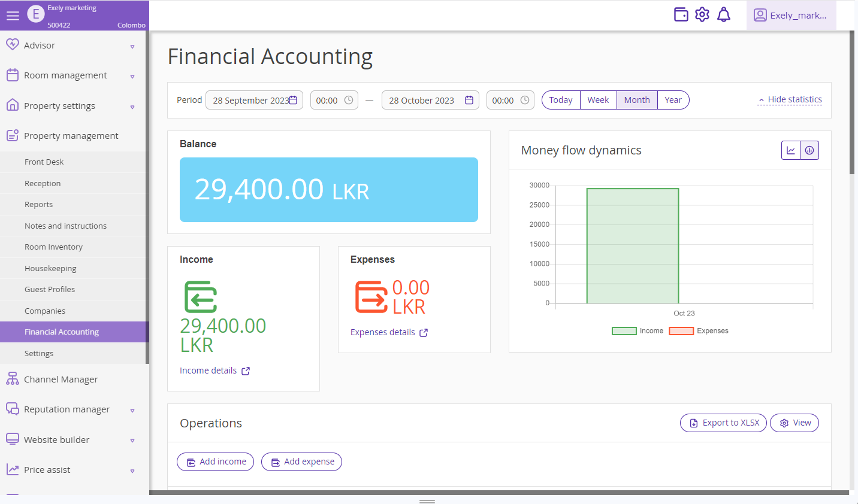
Task: Switch to bar chart view
Action: pos(809,151)
